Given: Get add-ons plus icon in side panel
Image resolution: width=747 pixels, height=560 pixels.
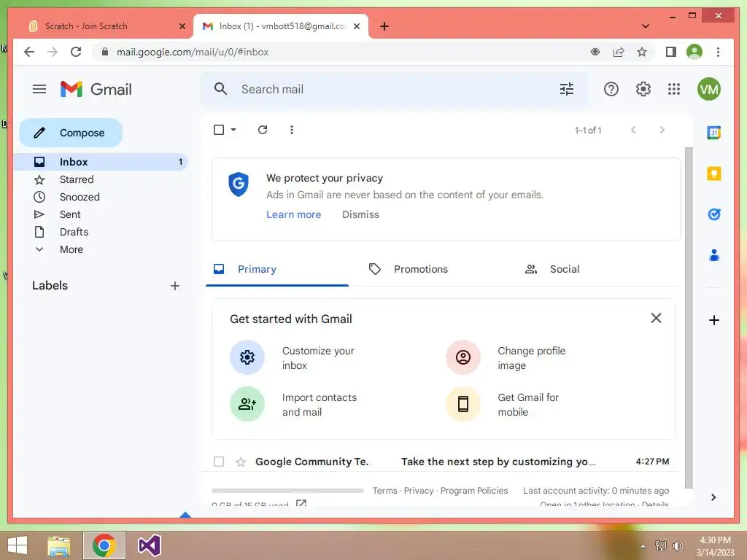Looking at the screenshot, I should coord(713,320).
